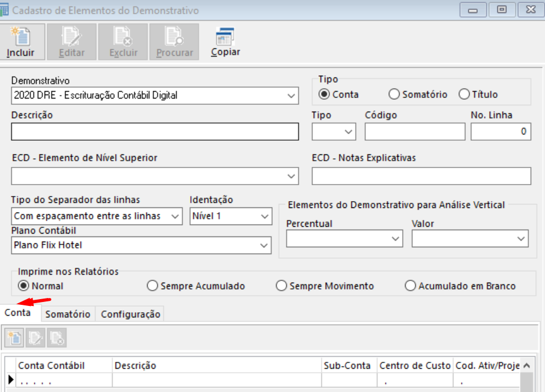Open ECD Elemento de Nível Superior dropdown

coord(291,176)
